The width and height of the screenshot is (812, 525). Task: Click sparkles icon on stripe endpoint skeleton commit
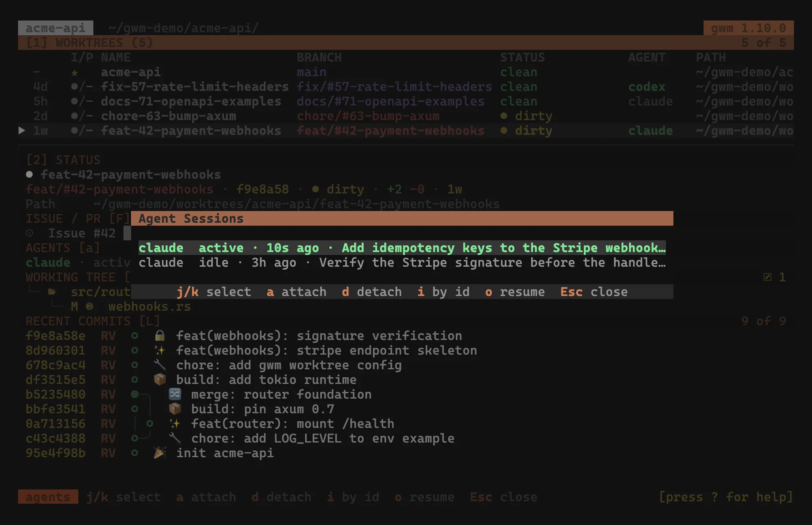(x=160, y=351)
